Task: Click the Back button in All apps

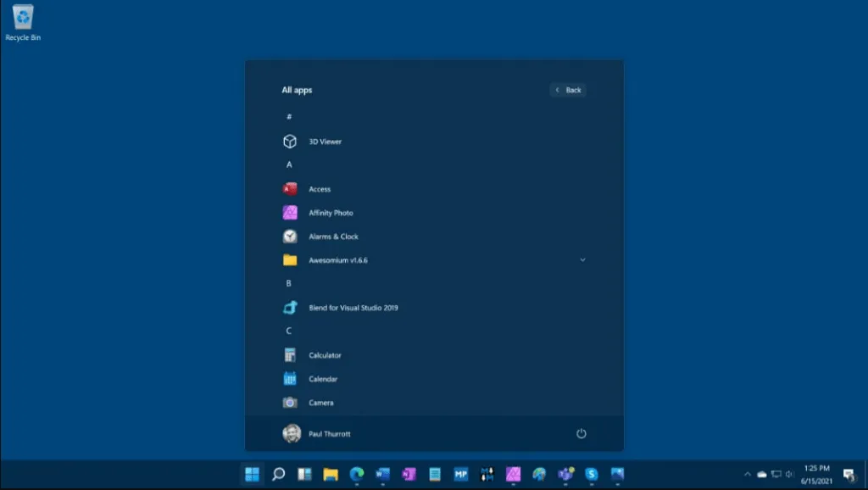Action: coord(567,90)
